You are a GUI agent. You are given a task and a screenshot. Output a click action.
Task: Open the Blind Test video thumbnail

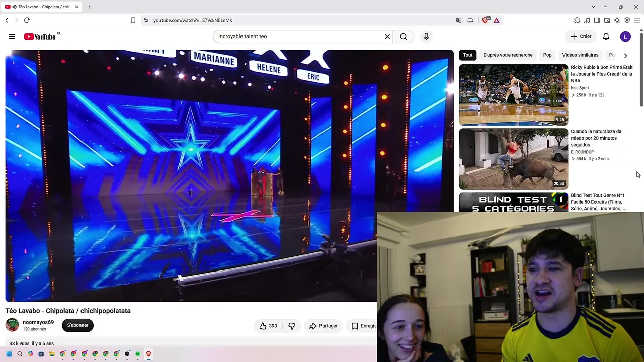click(x=513, y=202)
